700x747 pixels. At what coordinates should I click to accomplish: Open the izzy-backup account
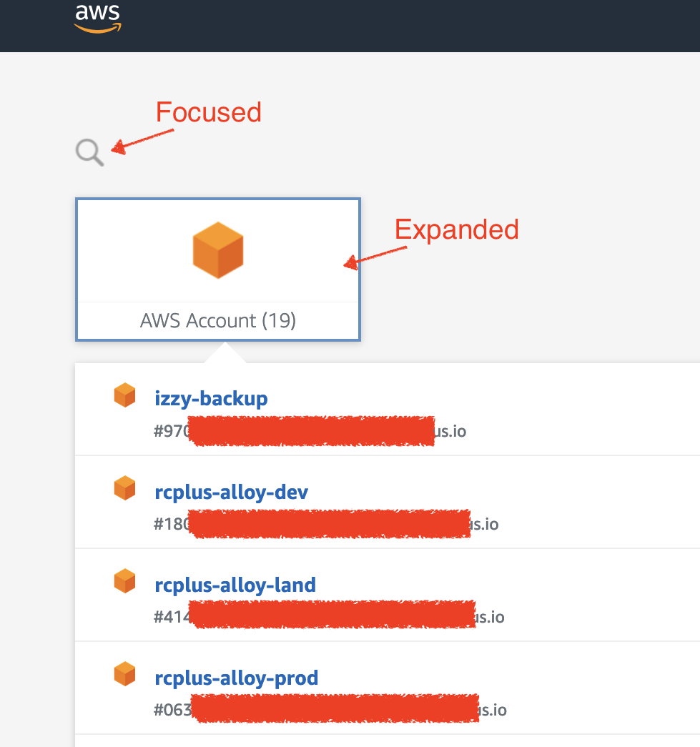pos(211,398)
